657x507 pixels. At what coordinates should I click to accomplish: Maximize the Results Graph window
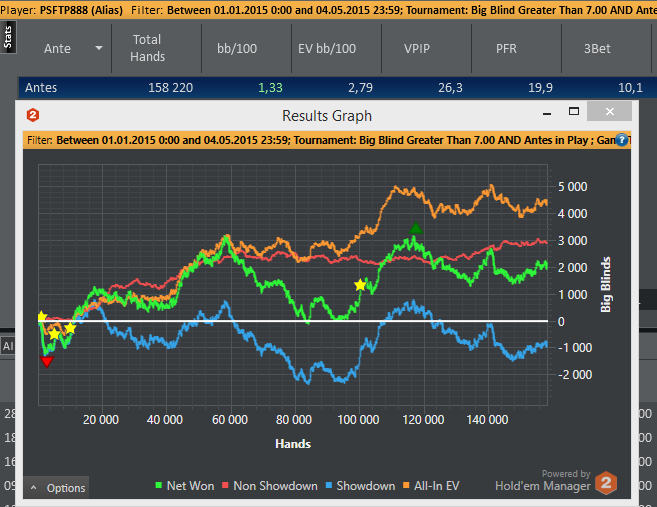(574, 113)
